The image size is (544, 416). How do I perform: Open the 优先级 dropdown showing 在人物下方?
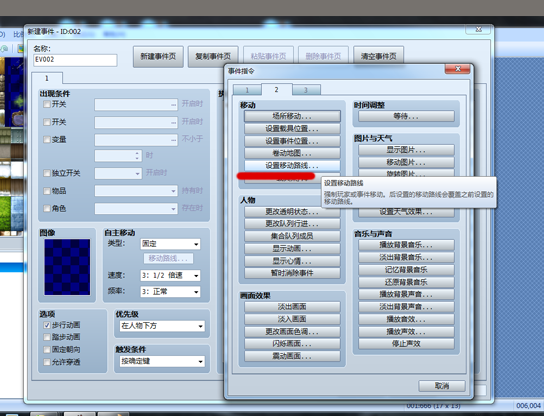[162, 326]
